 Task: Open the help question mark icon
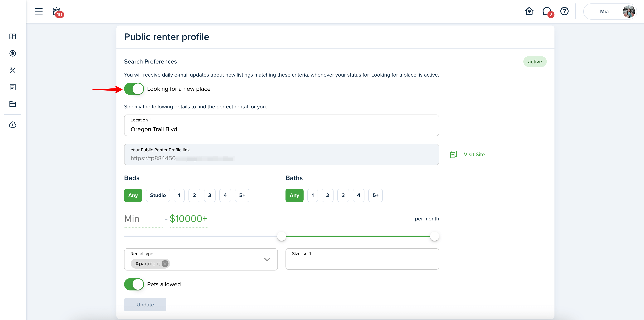click(x=564, y=11)
